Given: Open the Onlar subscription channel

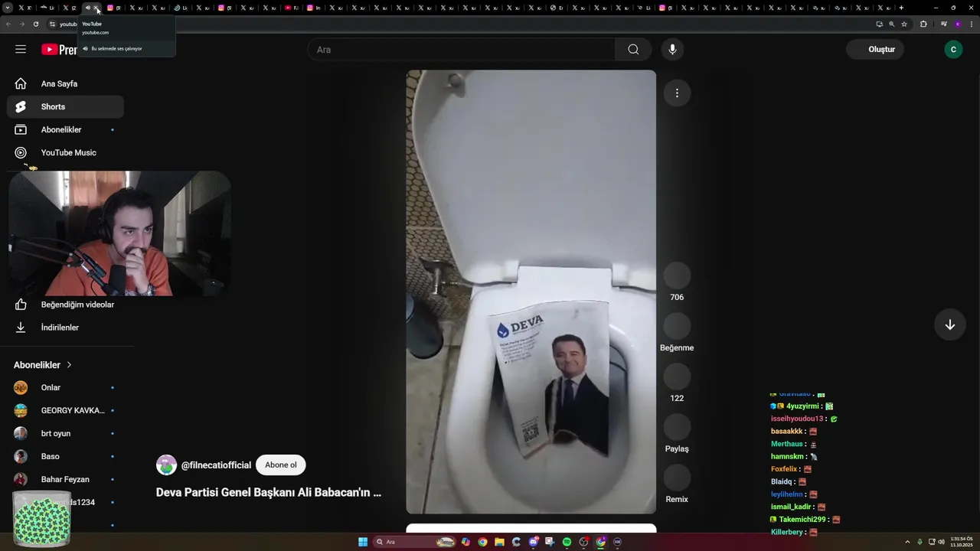Looking at the screenshot, I should click(65, 387).
